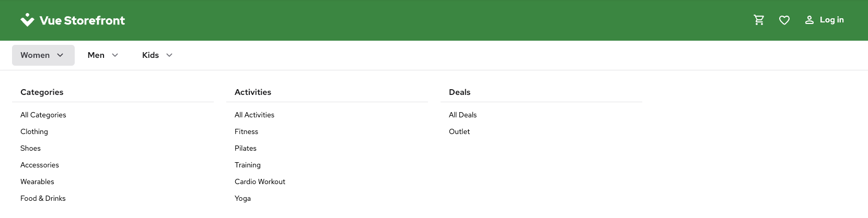Go to Accessories category
This screenshot has height=218, width=868.
point(40,165)
